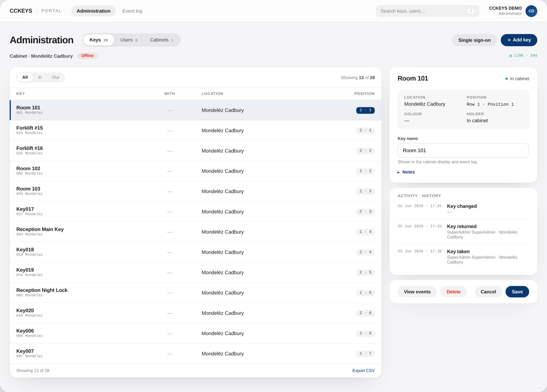Screen dimensions: 547x392
Task: Click the slash shortcut badge in search
Action: pos(471,11)
